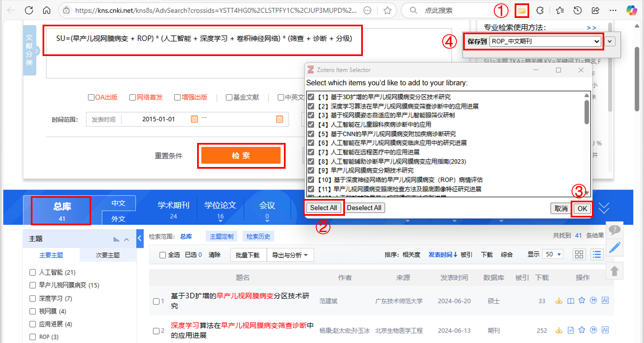
Task: Click Select All in Zotero selector
Action: click(324, 208)
